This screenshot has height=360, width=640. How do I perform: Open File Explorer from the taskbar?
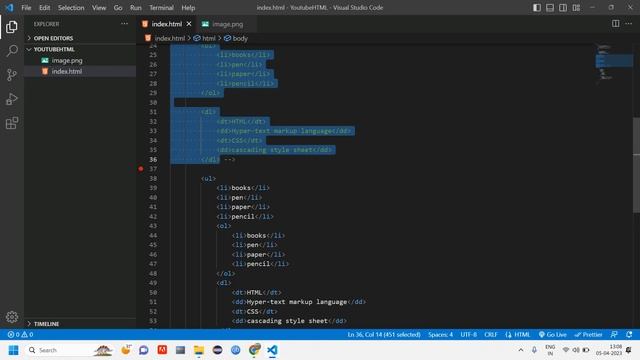(x=199, y=350)
